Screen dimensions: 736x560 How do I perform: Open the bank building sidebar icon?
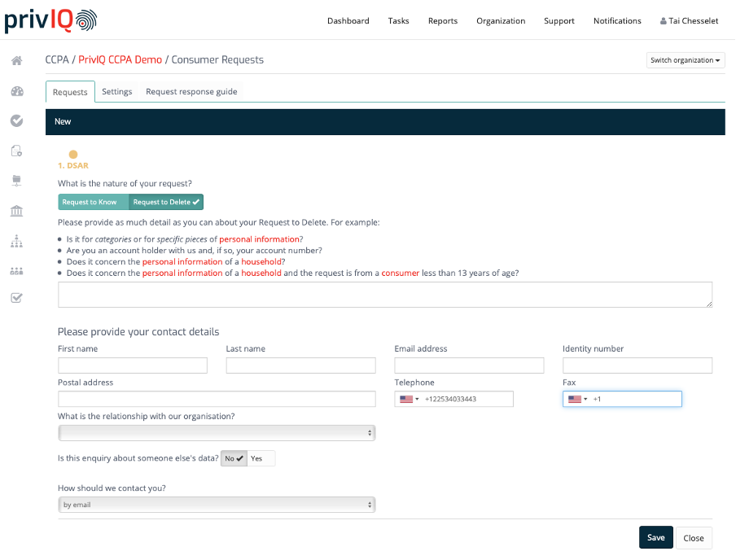click(17, 211)
